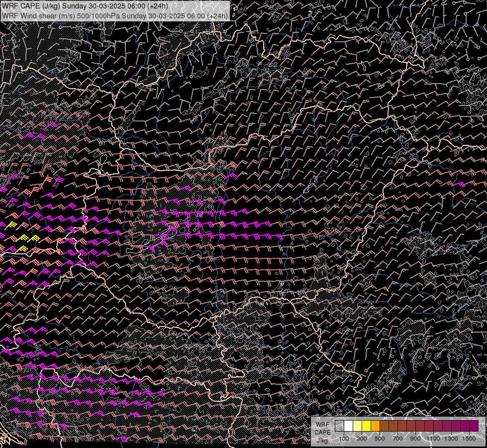Select the last purple legend swatch
This screenshot has height=448, width=487.
[x=474, y=426]
